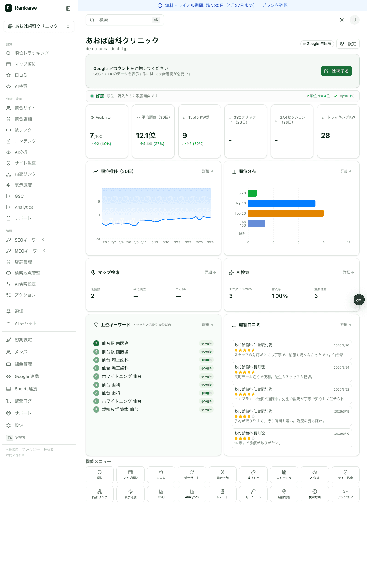
Task: Toggle the light/dark theme sun icon
Action: [x=342, y=20]
